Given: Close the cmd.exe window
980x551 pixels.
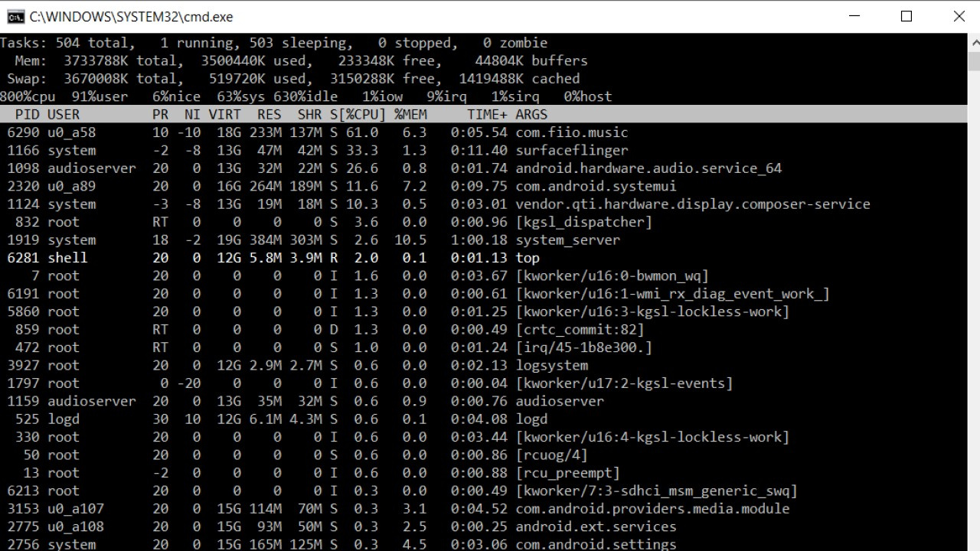Looking at the screenshot, I should (959, 16).
